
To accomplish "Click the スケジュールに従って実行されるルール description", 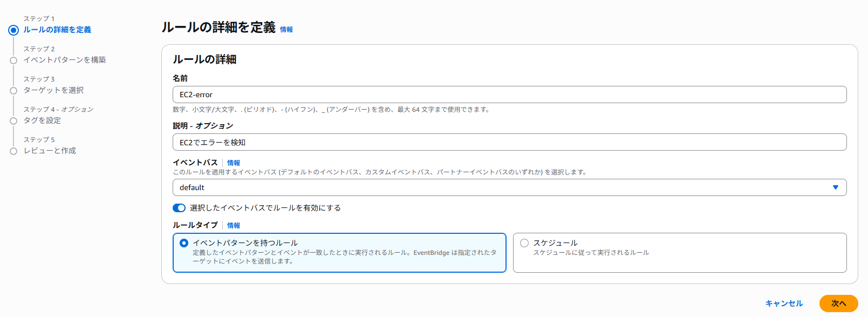I will tap(591, 253).
